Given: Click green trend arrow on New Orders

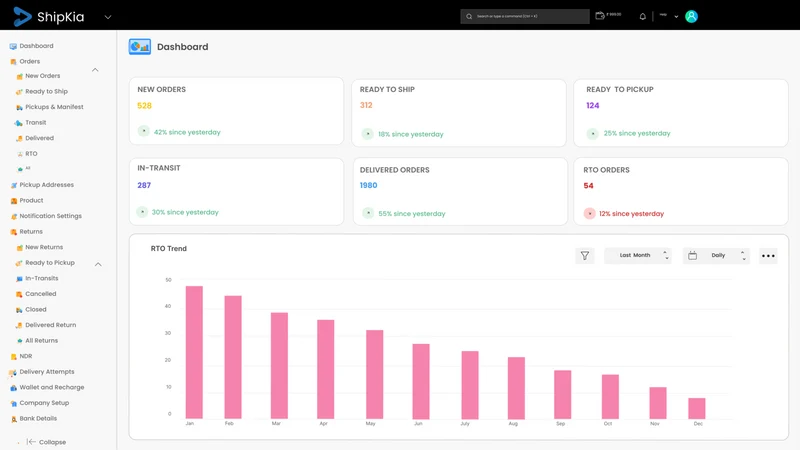Looking at the screenshot, I should click(143, 131).
